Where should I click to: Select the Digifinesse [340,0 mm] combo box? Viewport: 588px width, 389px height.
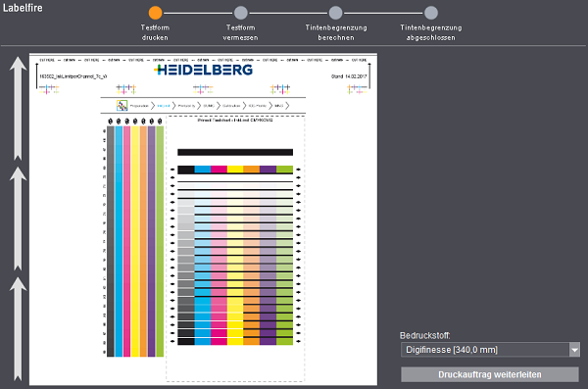[x=490, y=350]
